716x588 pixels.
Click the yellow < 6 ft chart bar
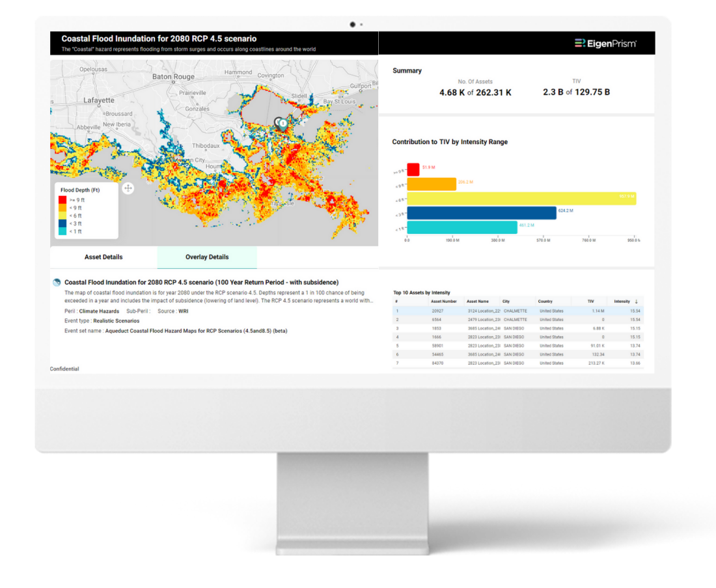[x=521, y=199]
